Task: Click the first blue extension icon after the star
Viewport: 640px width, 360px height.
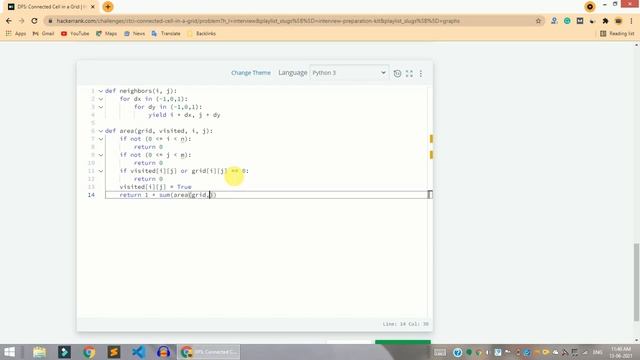Action: tap(554, 21)
